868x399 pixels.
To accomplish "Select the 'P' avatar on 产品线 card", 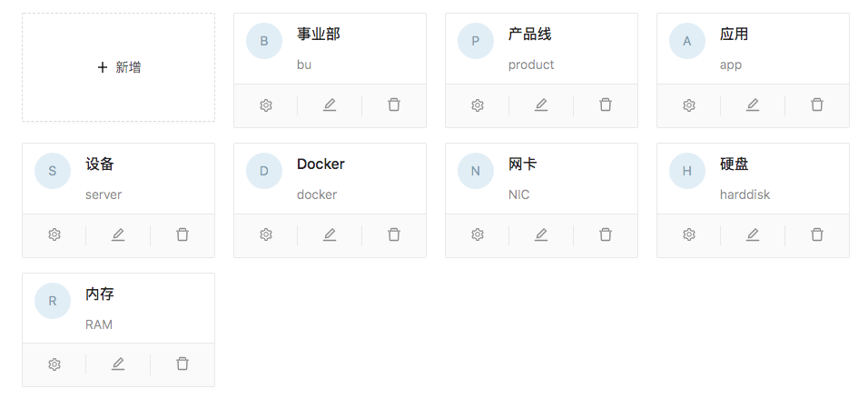I will coord(476,41).
